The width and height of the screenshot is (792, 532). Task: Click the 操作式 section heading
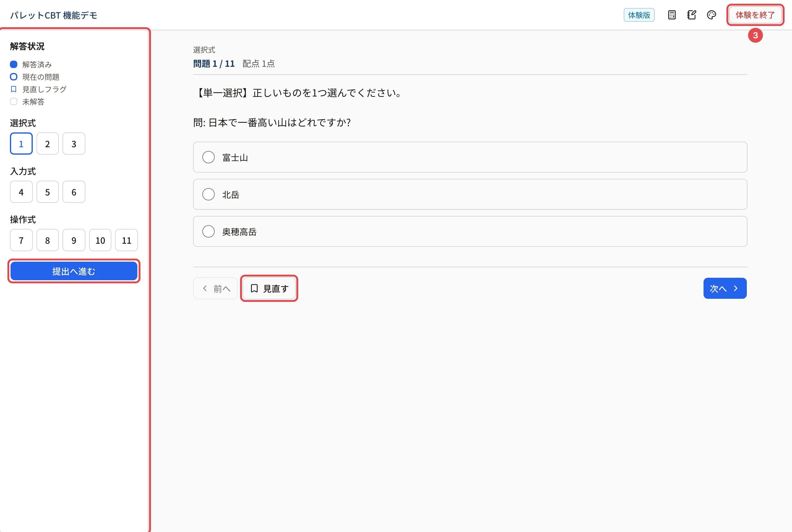pyautogui.click(x=23, y=220)
